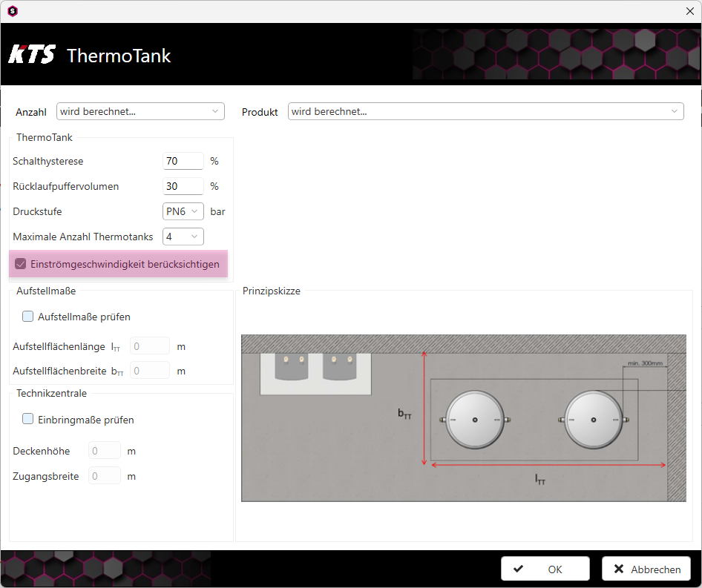Click the Aufstellflächenlänge input field

pos(150,346)
